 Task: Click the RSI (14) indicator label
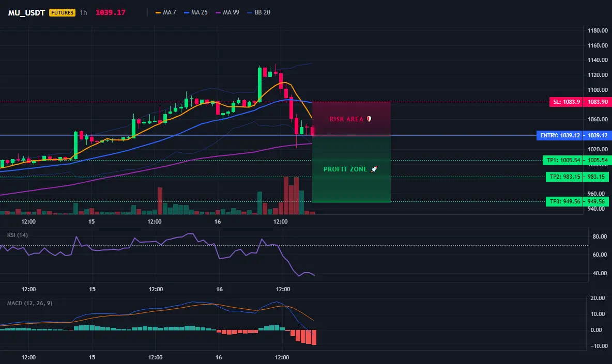[17, 235]
